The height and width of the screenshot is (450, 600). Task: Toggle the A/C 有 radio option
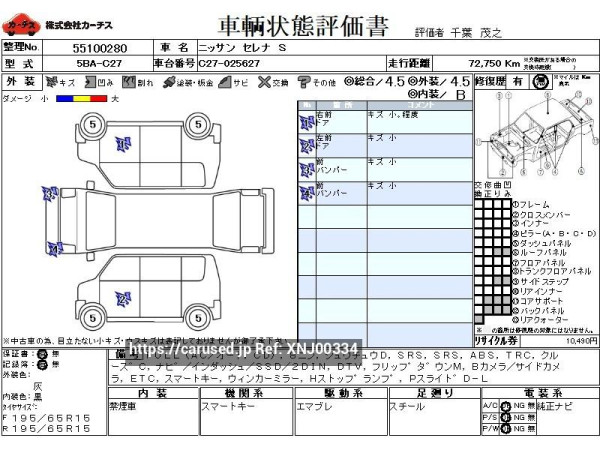pyautogui.click(x=507, y=406)
